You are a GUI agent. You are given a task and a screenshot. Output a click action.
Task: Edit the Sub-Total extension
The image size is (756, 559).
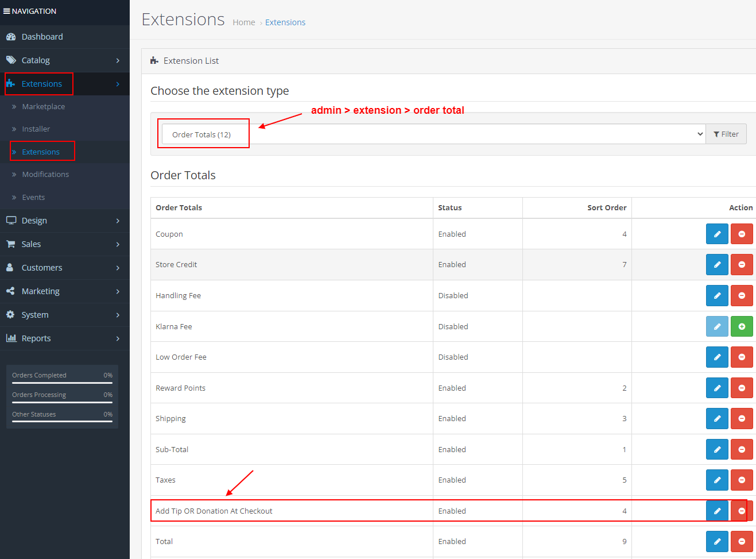point(716,449)
